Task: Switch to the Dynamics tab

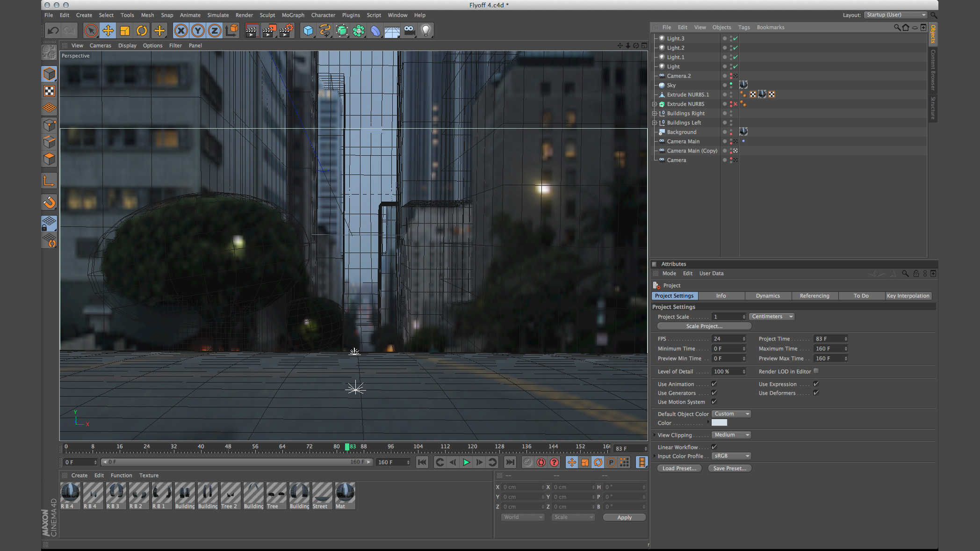Action: coord(768,296)
